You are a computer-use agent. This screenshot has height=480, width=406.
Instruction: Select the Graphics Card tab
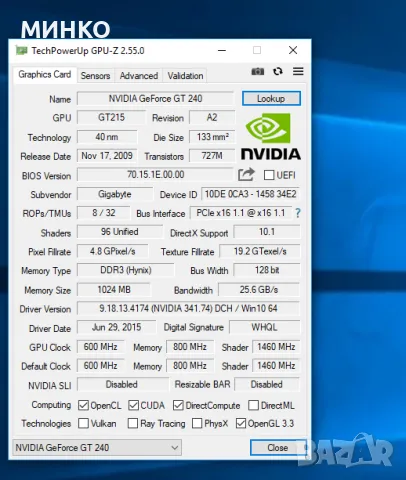point(45,74)
